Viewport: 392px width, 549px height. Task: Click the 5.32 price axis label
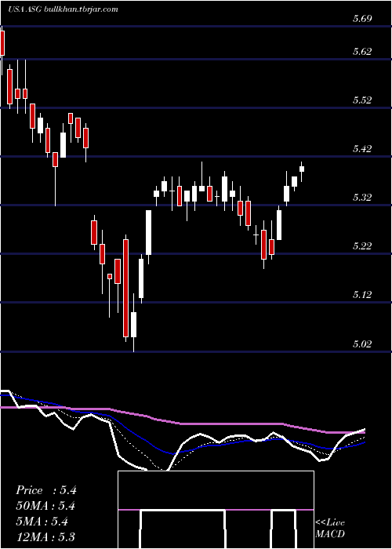click(362, 198)
